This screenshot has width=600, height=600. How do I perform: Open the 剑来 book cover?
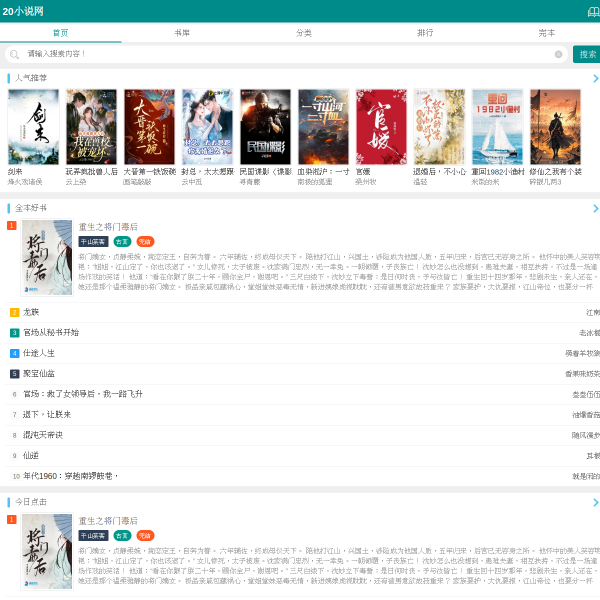33,127
